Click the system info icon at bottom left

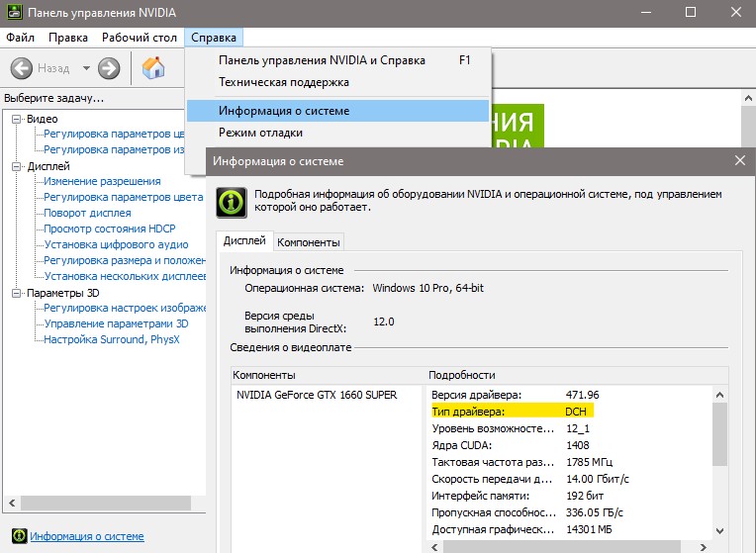coord(19,535)
